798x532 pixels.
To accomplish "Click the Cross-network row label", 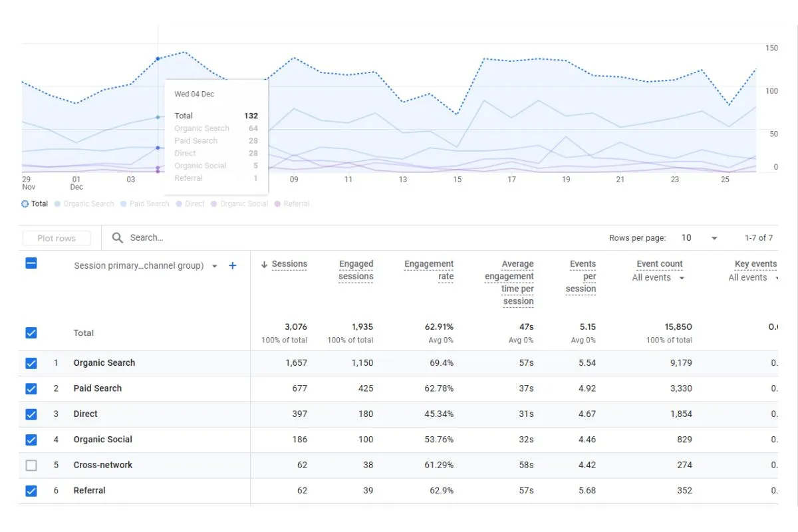I will [103, 465].
